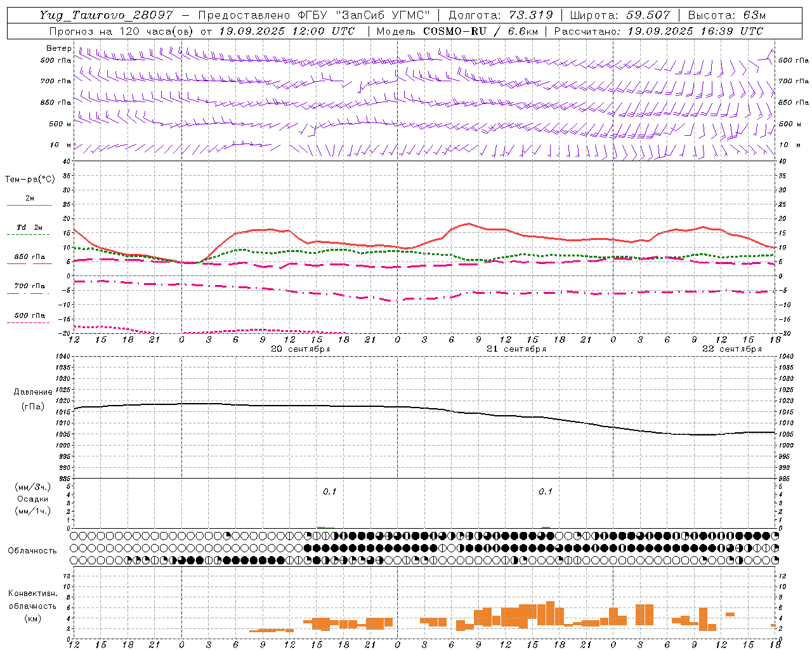Viewport: 812px width, 650px height.
Task: Click the 21 сентября date label
Action: coord(516,349)
